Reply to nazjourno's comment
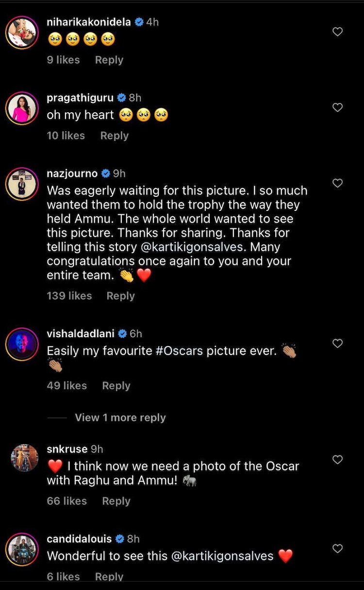The width and height of the screenshot is (364, 590). 120,295
